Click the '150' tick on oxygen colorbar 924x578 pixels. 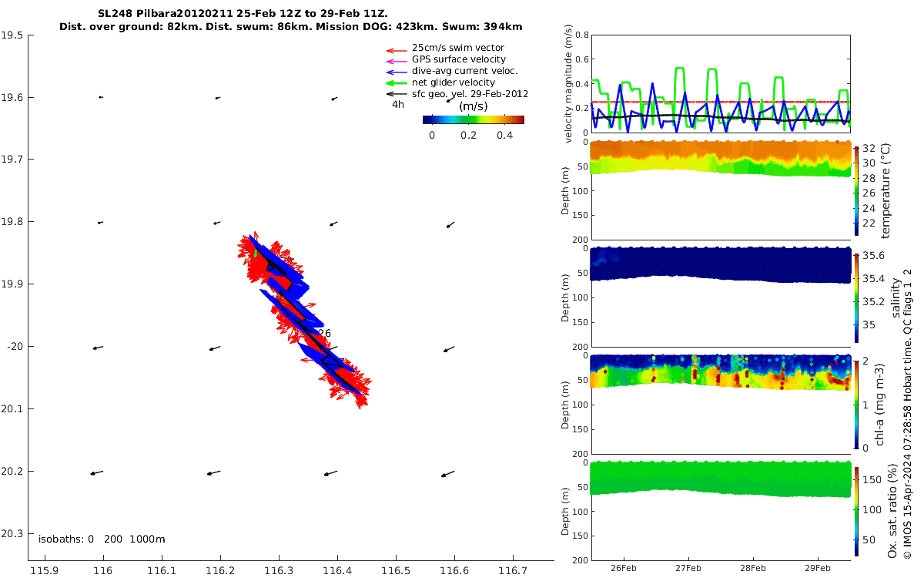[x=870, y=479]
